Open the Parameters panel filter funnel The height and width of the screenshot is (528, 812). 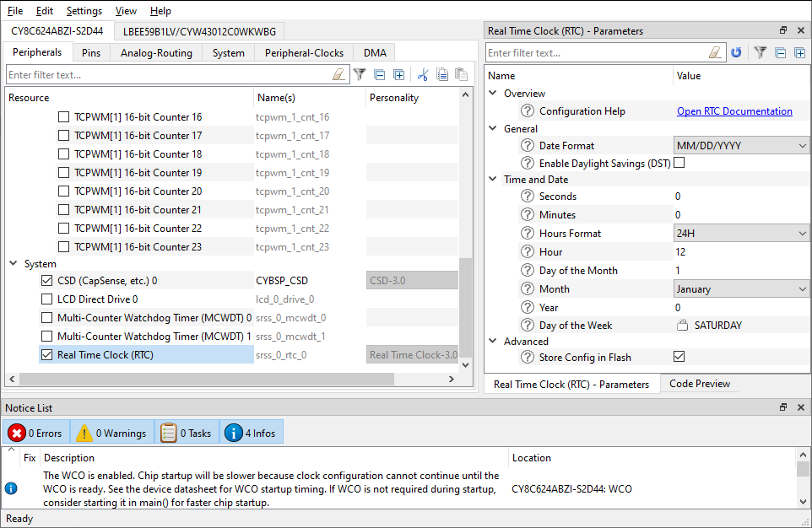pos(761,52)
